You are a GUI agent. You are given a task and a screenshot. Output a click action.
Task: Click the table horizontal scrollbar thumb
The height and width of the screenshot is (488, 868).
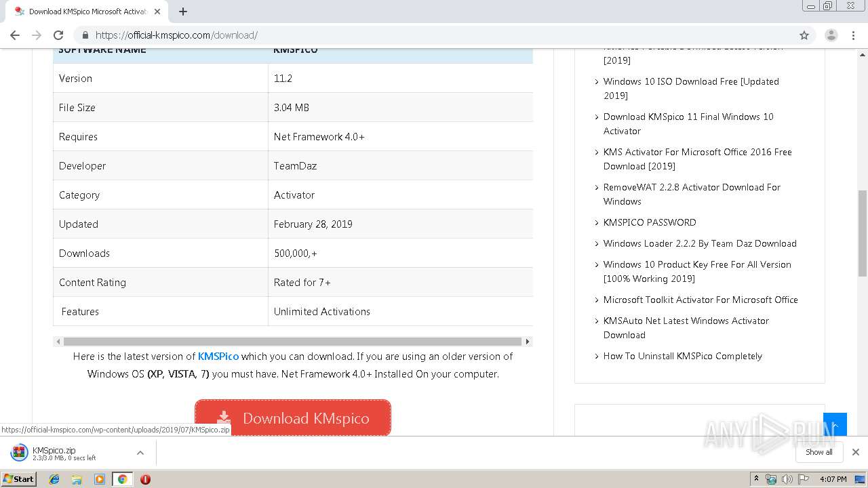[x=292, y=342]
